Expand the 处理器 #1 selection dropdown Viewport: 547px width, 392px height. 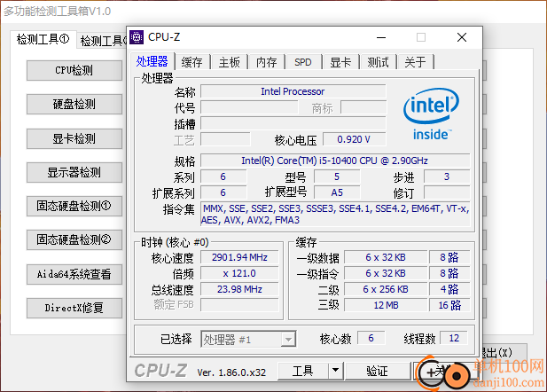(288, 339)
